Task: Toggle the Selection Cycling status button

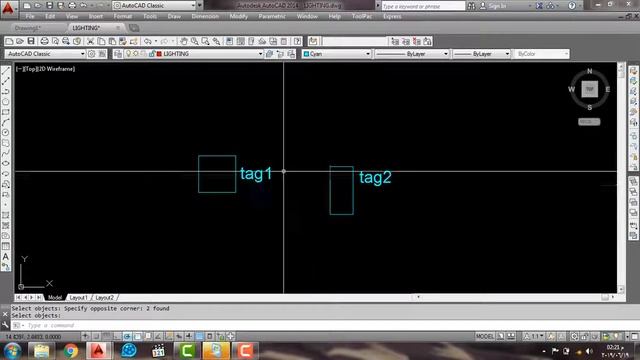Action: 220,336
